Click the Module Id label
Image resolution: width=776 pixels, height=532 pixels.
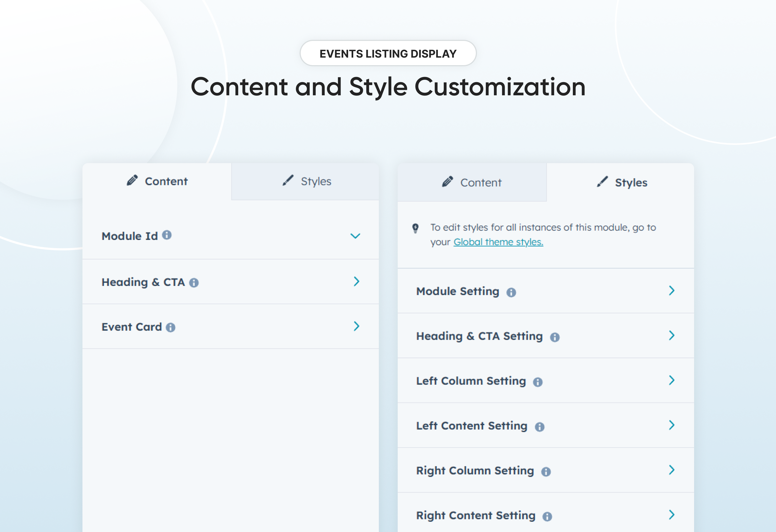pyautogui.click(x=130, y=236)
